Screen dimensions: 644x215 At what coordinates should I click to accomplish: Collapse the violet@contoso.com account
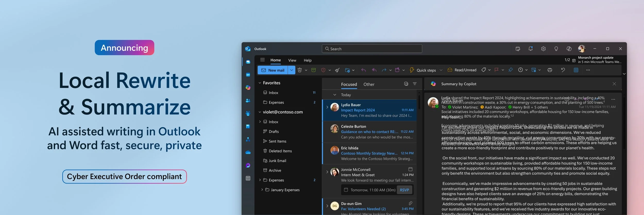[x=260, y=112]
